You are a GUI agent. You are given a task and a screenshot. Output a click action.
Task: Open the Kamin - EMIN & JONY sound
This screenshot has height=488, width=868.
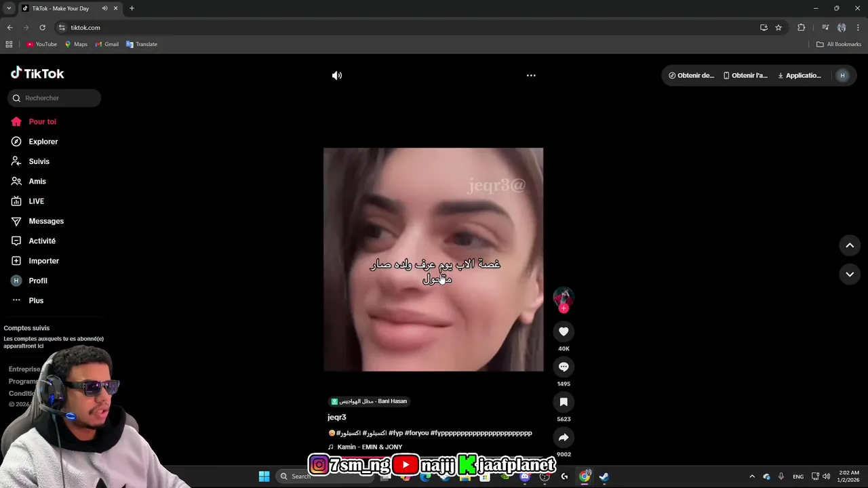(370, 447)
